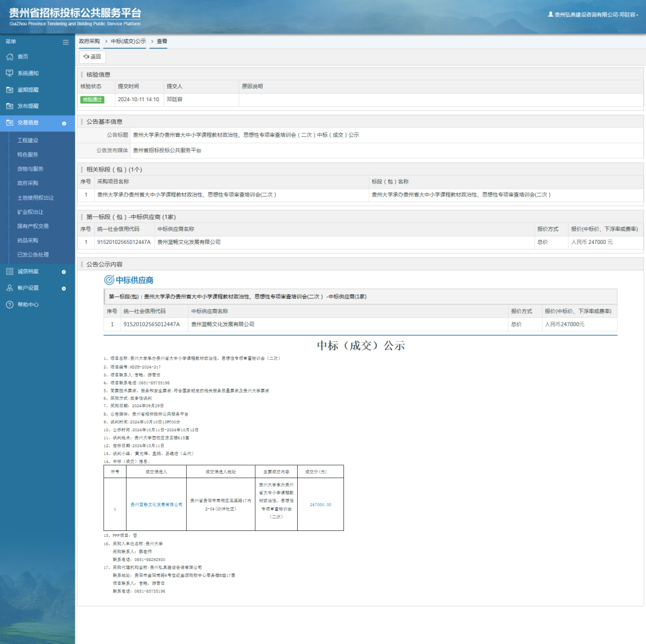Image resolution: width=646 pixels, height=644 pixels.
Task: Select 矿业权出让 submenu item
Action: [30, 212]
